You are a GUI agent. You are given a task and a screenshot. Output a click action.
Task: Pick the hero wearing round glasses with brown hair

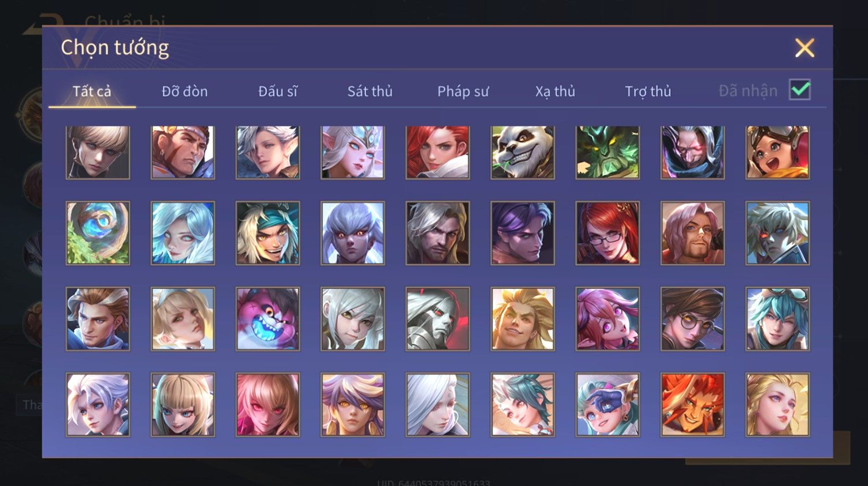click(x=692, y=319)
